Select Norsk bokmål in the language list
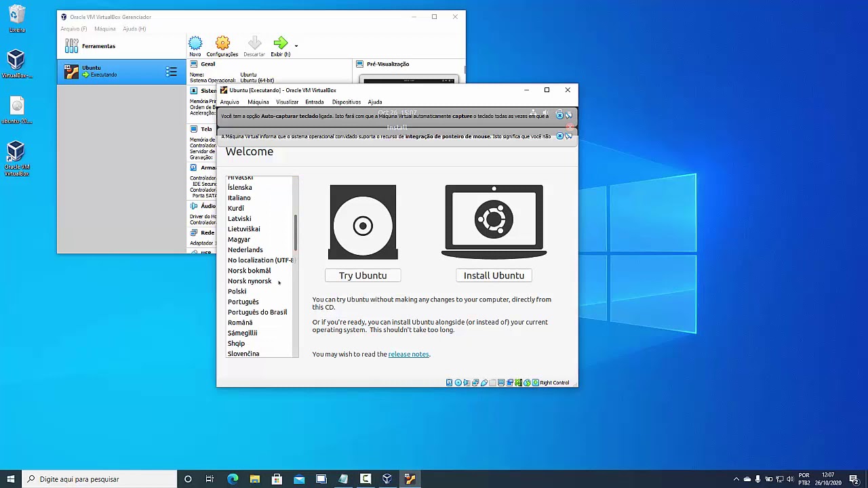 tap(250, 270)
